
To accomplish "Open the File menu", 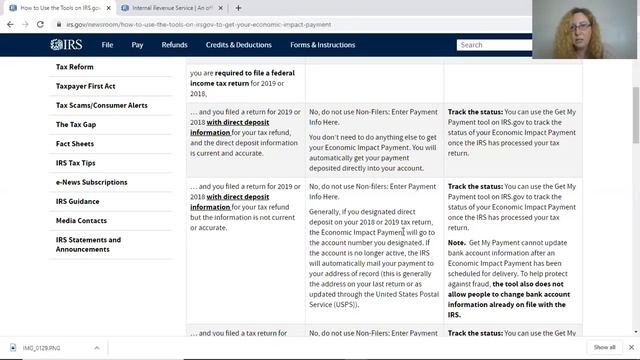I will (107, 45).
